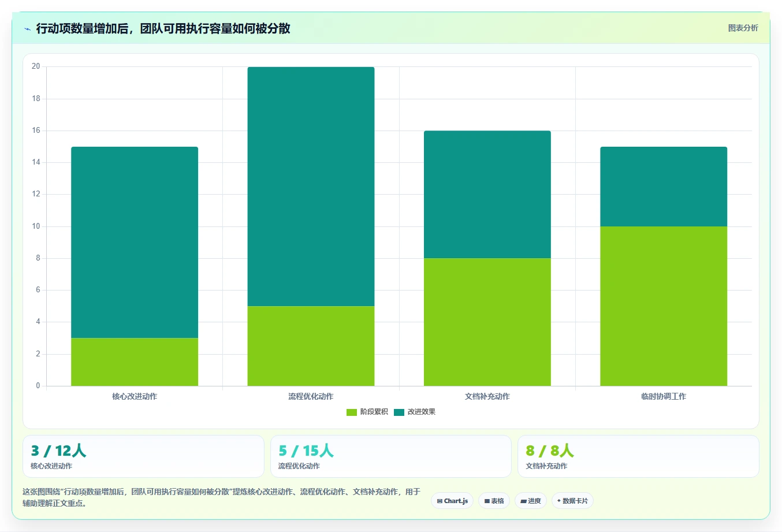782x532 pixels.
Task: Click the green bar segment for 核心改进动作
Action: (x=135, y=362)
